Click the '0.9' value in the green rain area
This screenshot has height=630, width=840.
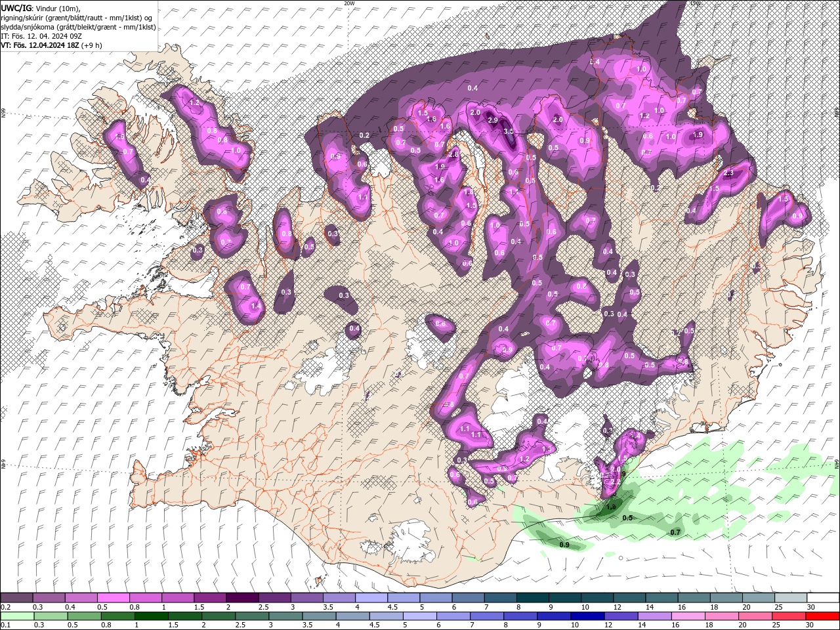click(564, 545)
